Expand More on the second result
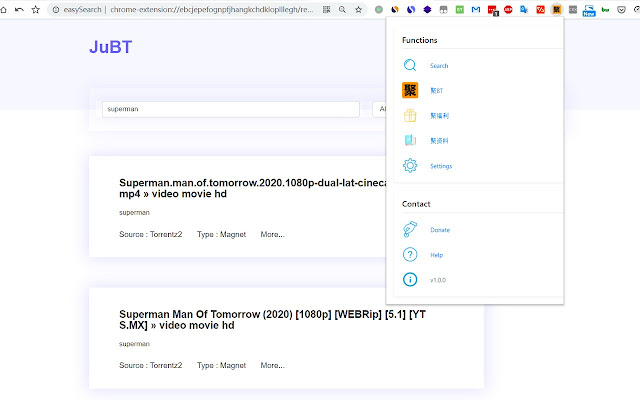 click(272, 366)
